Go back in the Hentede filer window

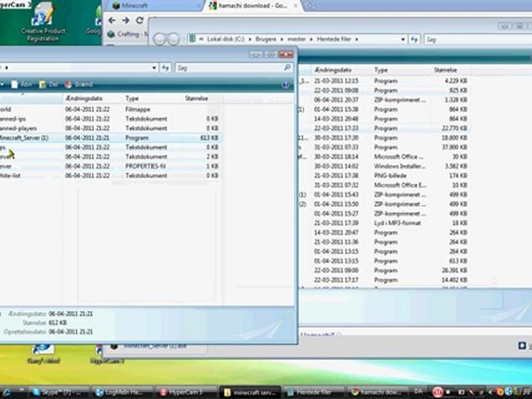click(x=159, y=39)
